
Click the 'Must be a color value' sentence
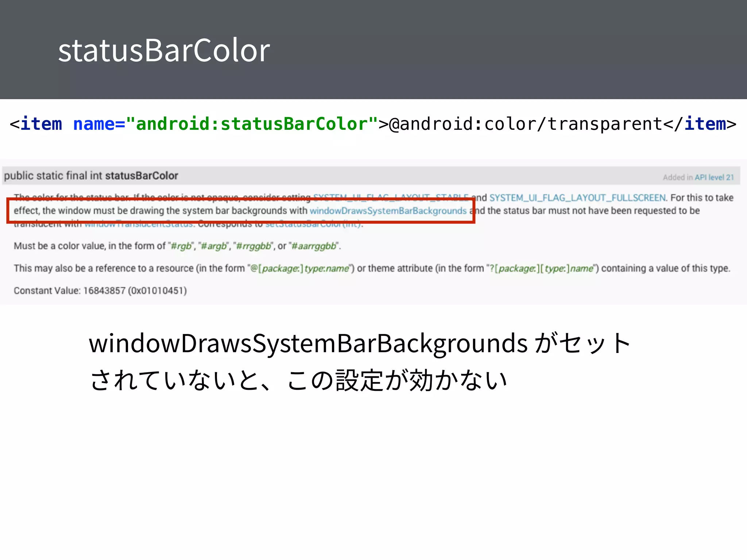177,246
